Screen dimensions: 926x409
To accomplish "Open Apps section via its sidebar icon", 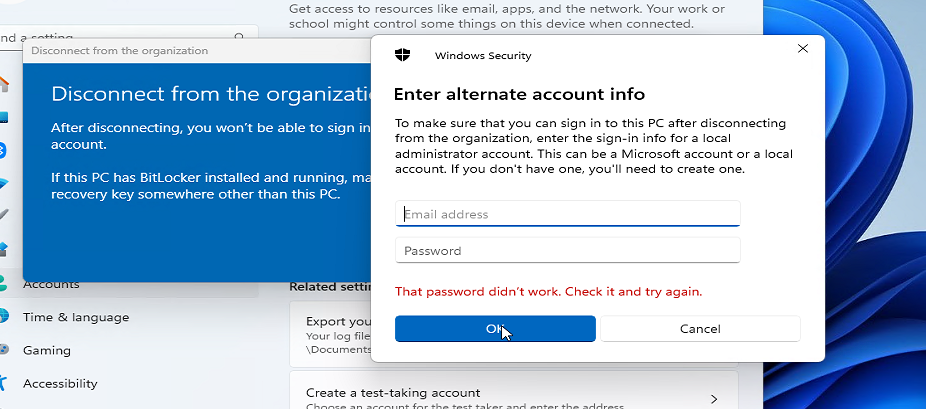I will click(4, 249).
